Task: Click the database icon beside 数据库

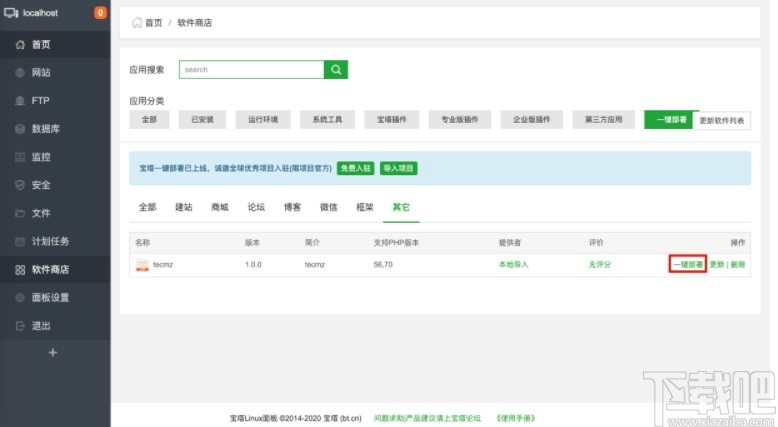Action: (x=20, y=129)
